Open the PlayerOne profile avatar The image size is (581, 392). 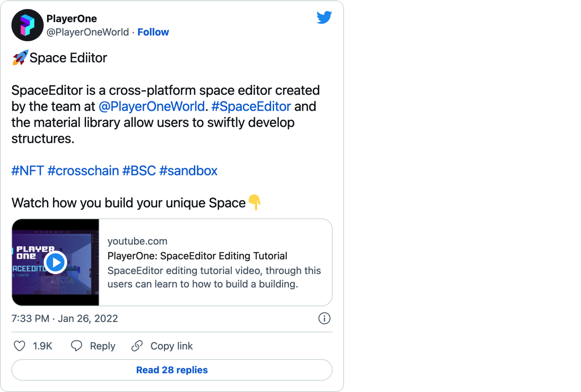(27, 25)
